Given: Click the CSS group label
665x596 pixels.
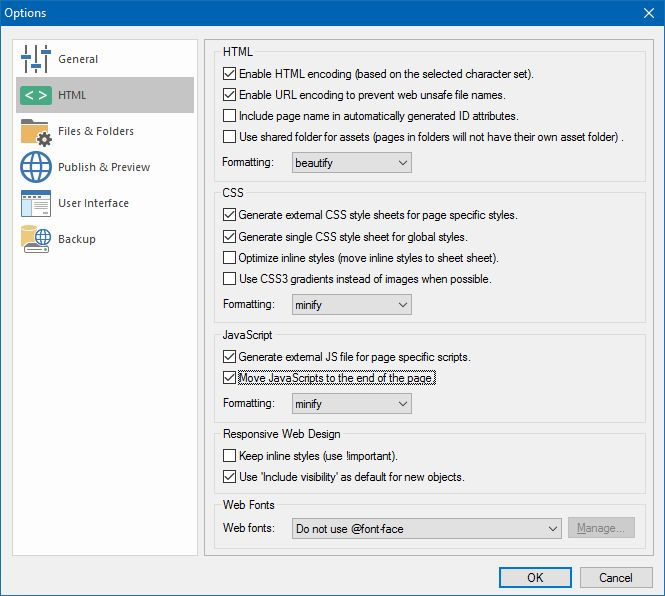Looking at the screenshot, I should 233,193.
